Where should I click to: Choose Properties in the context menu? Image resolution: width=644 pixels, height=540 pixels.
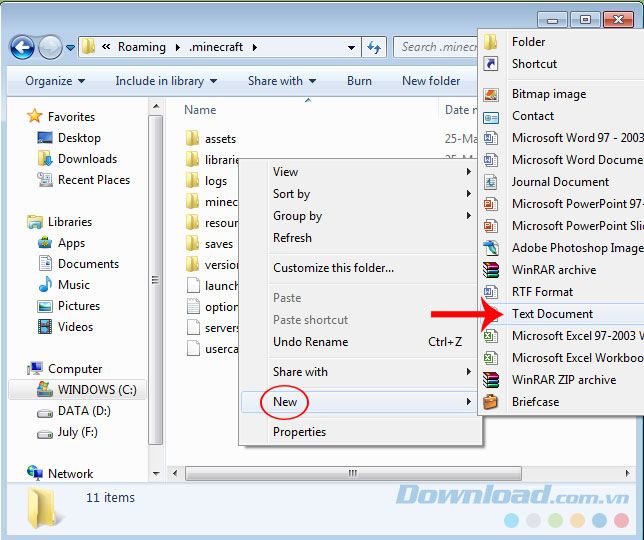299,432
